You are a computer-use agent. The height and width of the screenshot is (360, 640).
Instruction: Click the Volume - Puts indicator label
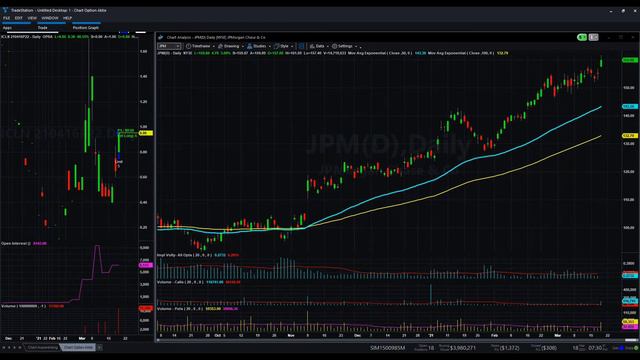[179, 309]
